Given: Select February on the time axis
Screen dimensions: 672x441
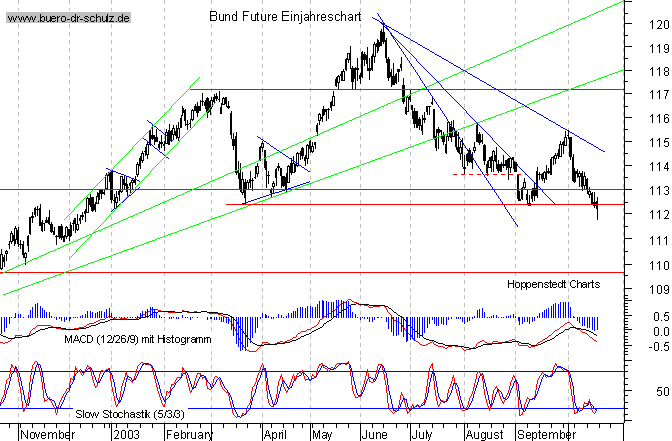Looking at the screenshot, I should tap(189, 435).
